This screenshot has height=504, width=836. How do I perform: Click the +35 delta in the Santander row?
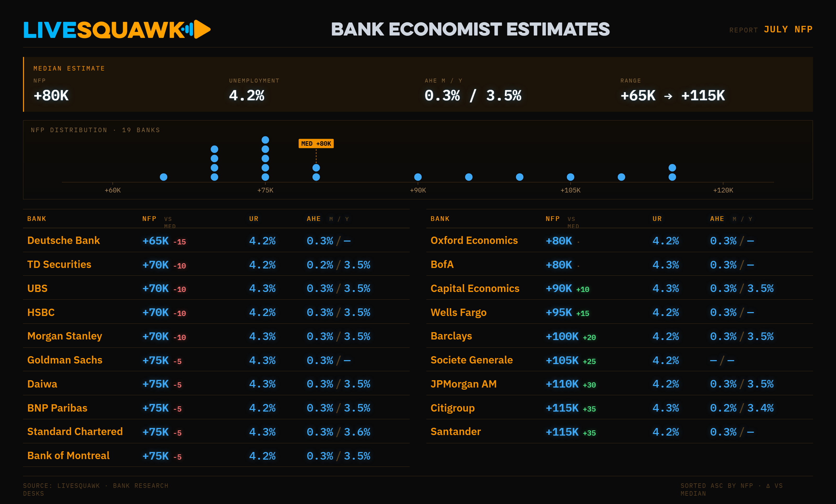pos(589,433)
